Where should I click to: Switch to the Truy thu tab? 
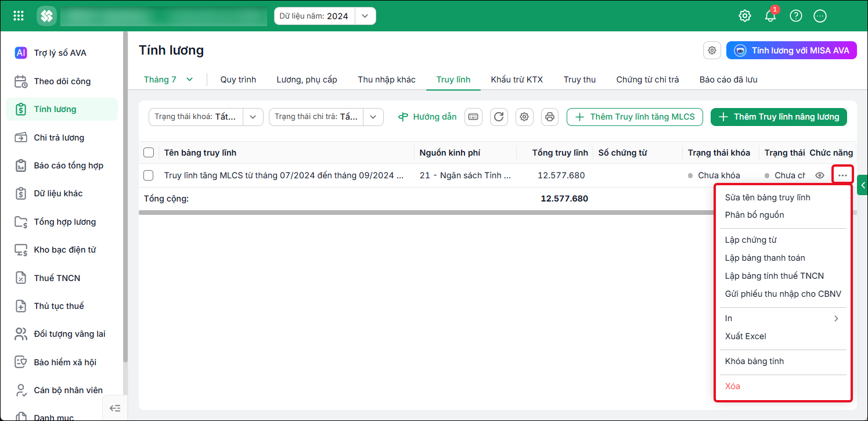pos(579,80)
